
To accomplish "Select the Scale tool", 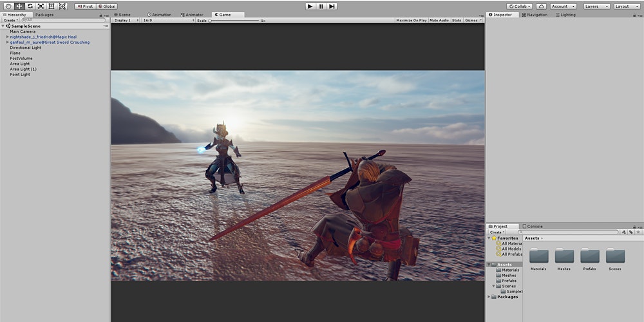I will click(41, 6).
